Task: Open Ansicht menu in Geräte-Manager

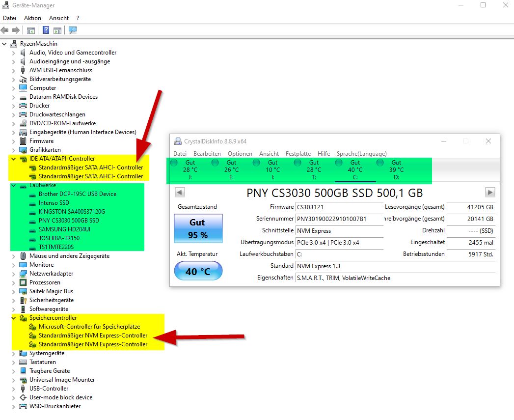Action: point(59,18)
